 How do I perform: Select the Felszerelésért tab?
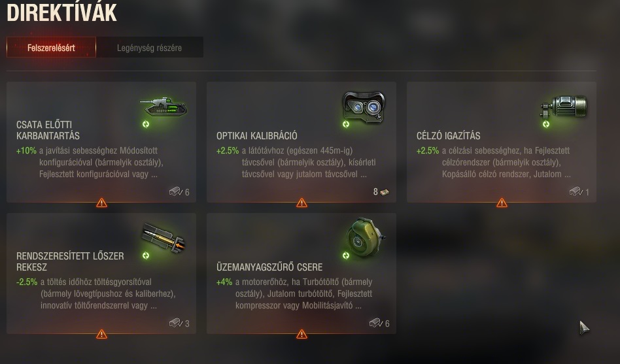coord(51,48)
